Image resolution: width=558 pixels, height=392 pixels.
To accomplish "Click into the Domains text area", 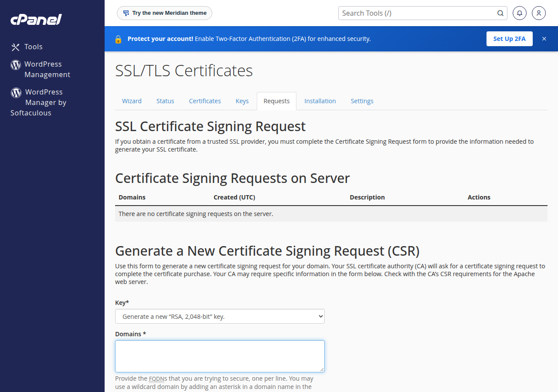I will pyautogui.click(x=220, y=356).
